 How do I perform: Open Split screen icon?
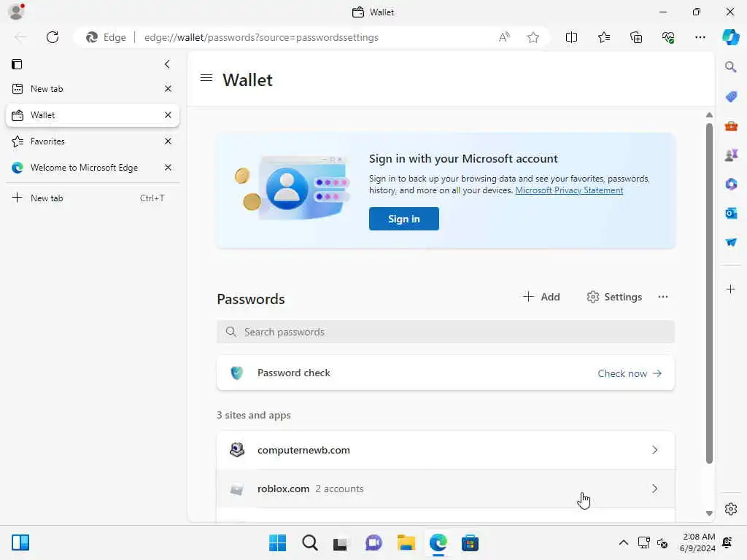point(571,37)
